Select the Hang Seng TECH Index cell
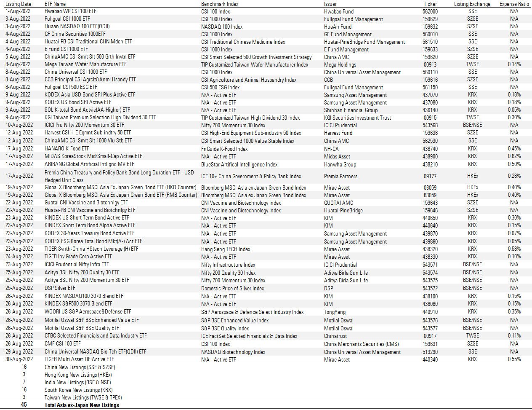The height and width of the screenshot is (410, 532). [x=226, y=249]
